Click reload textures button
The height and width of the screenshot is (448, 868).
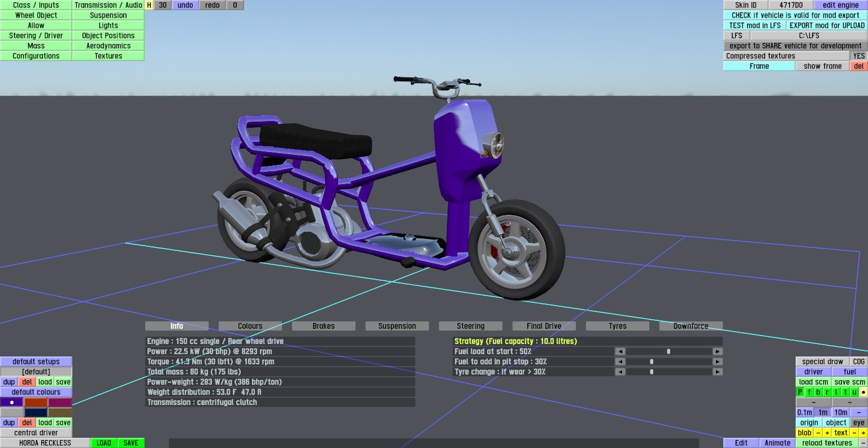(827, 443)
